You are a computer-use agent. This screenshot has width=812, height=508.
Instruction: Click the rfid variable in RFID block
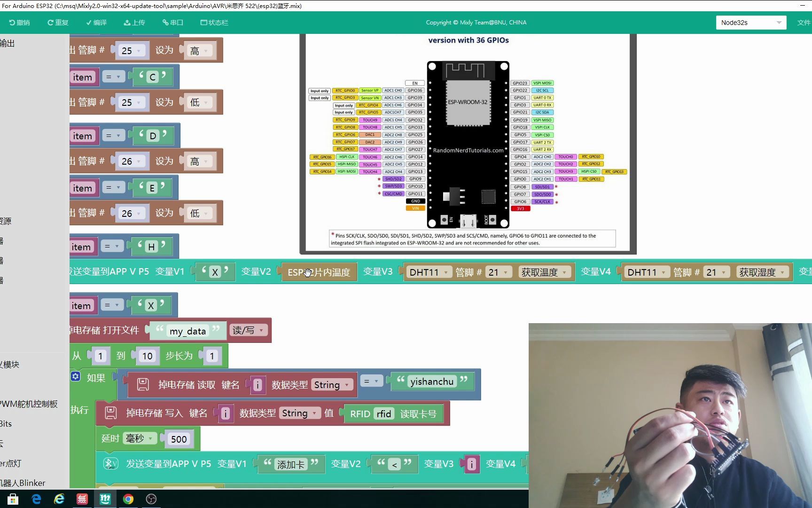[384, 413]
